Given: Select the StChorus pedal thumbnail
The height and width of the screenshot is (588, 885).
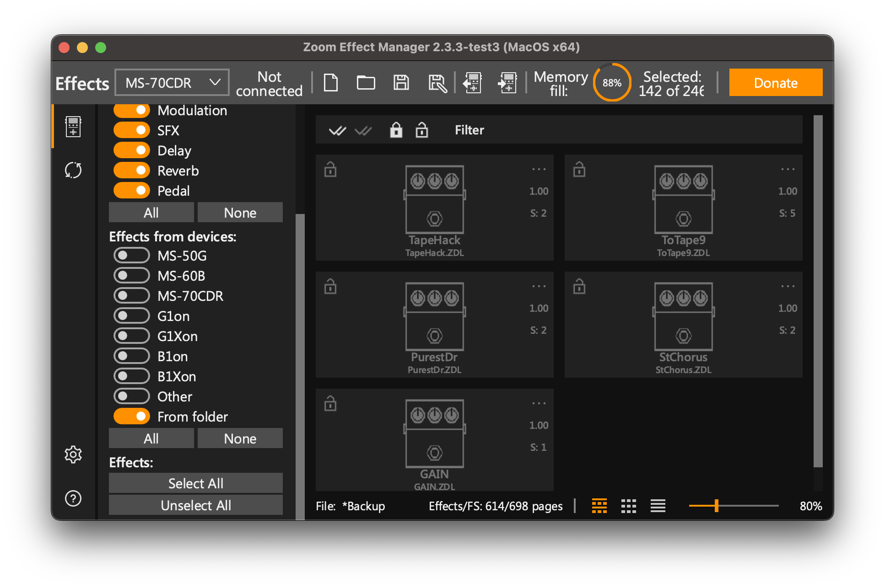Looking at the screenshot, I should pos(683,316).
